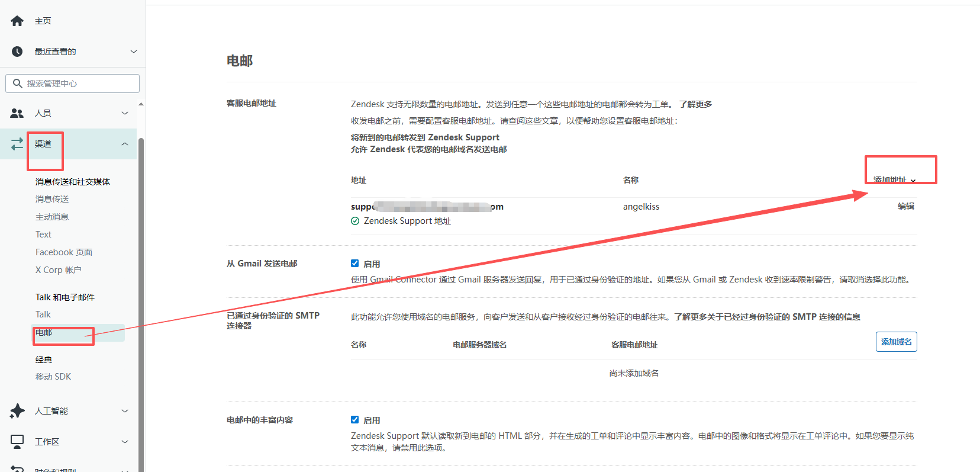Open the 添加地址 dropdown
Screen dimensions: 980x472
894,179
